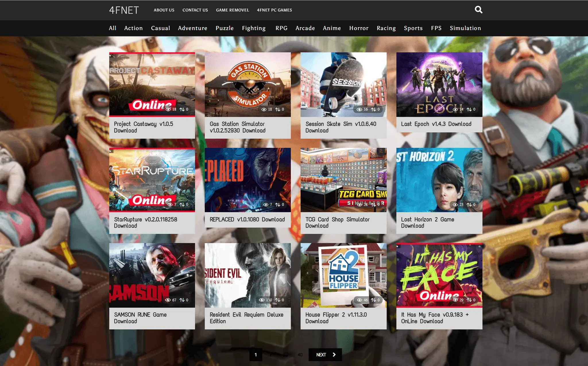Open the search magnifier icon
This screenshot has height=366, width=588.
click(478, 10)
